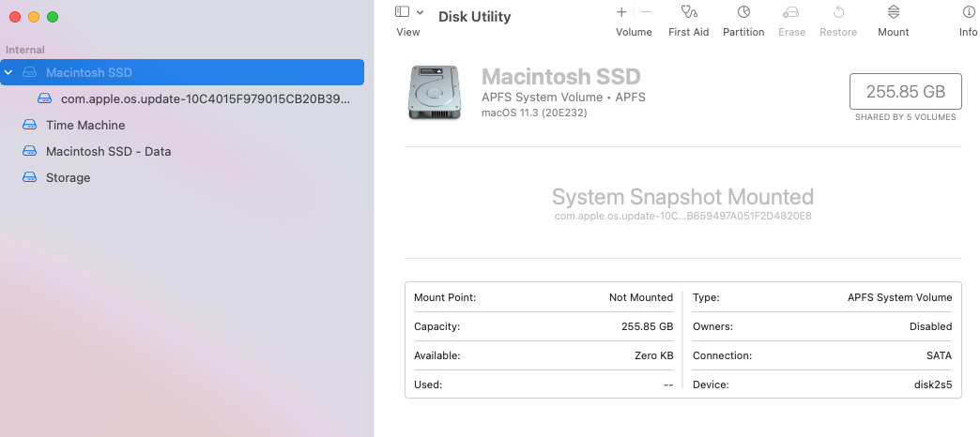Close the window with red button
This screenshot has height=437, width=980.
click(15, 17)
